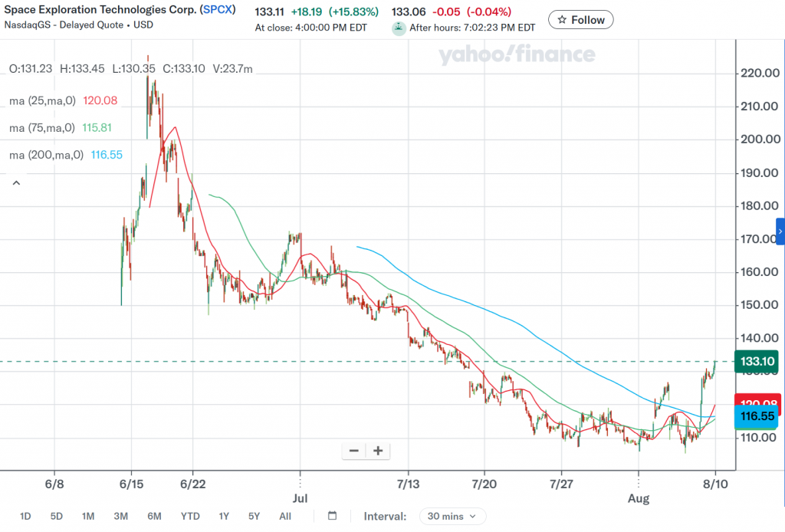The width and height of the screenshot is (785, 532).
Task: Zoom in chart with plus button
Action: [378, 451]
